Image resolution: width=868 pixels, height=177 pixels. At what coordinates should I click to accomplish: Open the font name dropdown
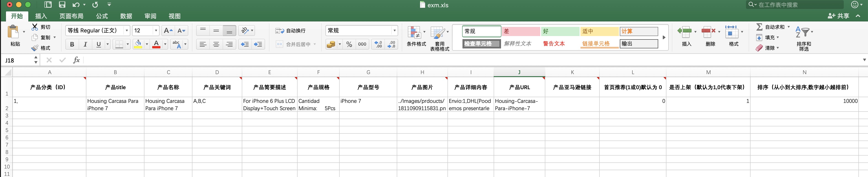127,31
